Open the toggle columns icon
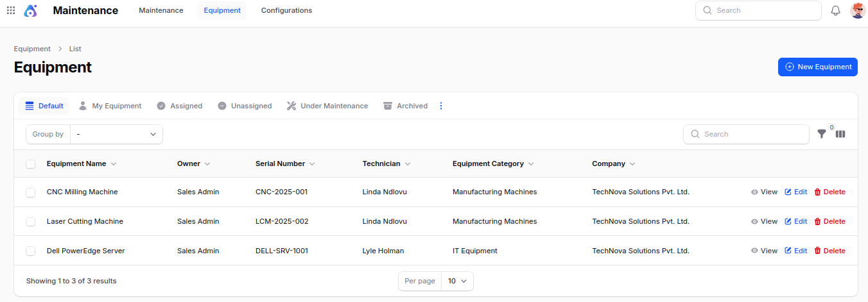 [x=840, y=134]
